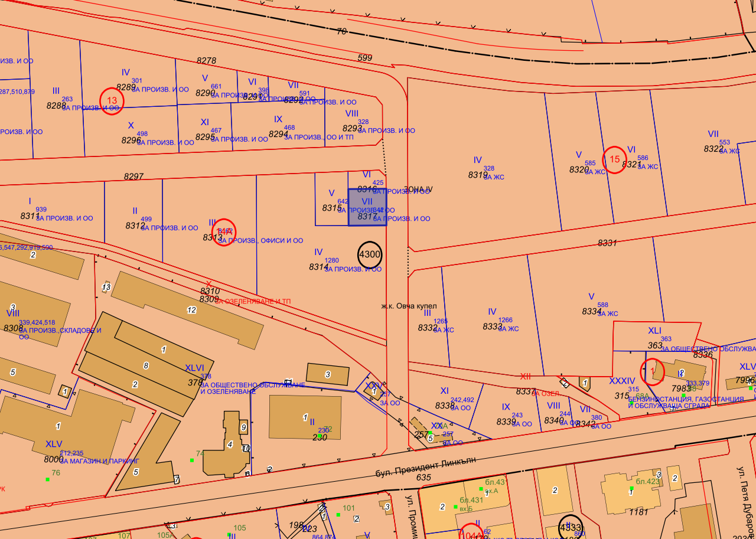756x539 pixels.
Task: Click building number 8
Action: pyautogui.click(x=146, y=366)
